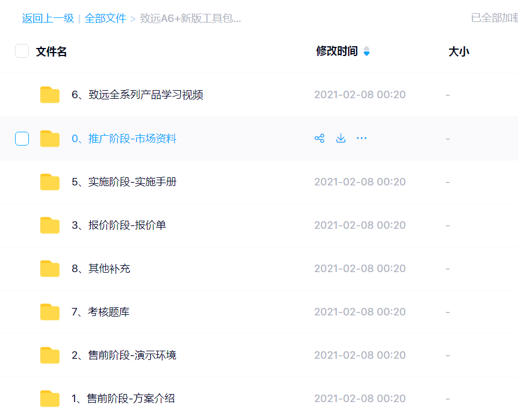Open 全部文件 from the breadcrumb
Viewport: 518px width, 420px height.
[x=105, y=18]
